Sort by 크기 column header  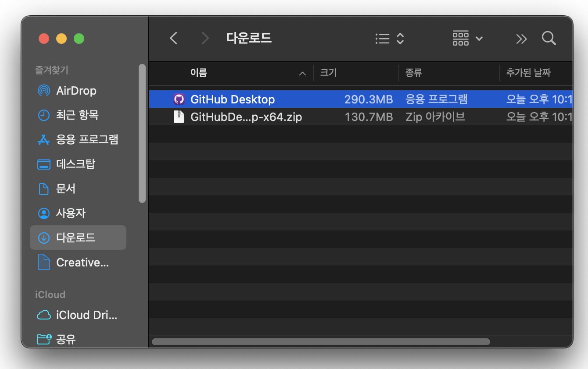coord(328,73)
